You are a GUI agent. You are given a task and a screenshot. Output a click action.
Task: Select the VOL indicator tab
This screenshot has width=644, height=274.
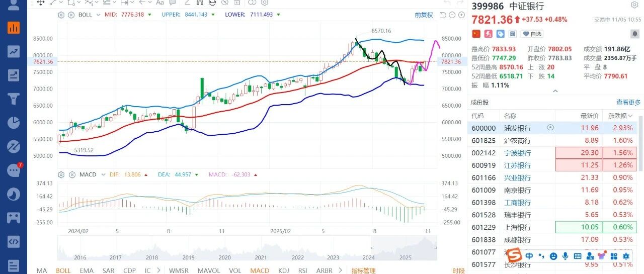pos(235,270)
